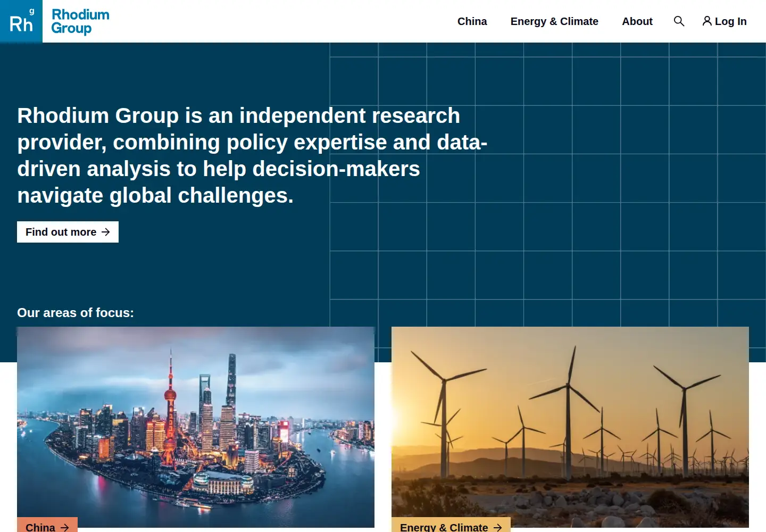Click the China label under Shanghai photo
Screen dimensions: 766x532
(47, 525)
